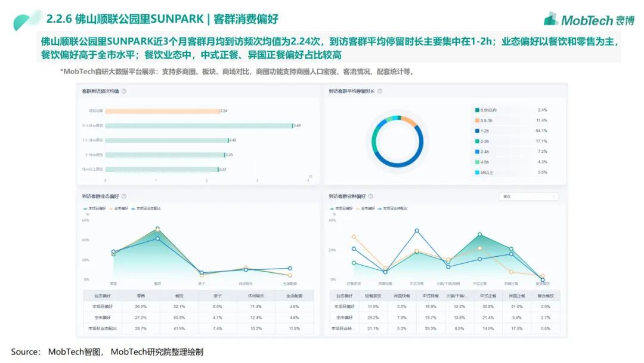Open help icon beside 到访客群业态偏好
Screen dimensions: 644x363
point(124,196)
